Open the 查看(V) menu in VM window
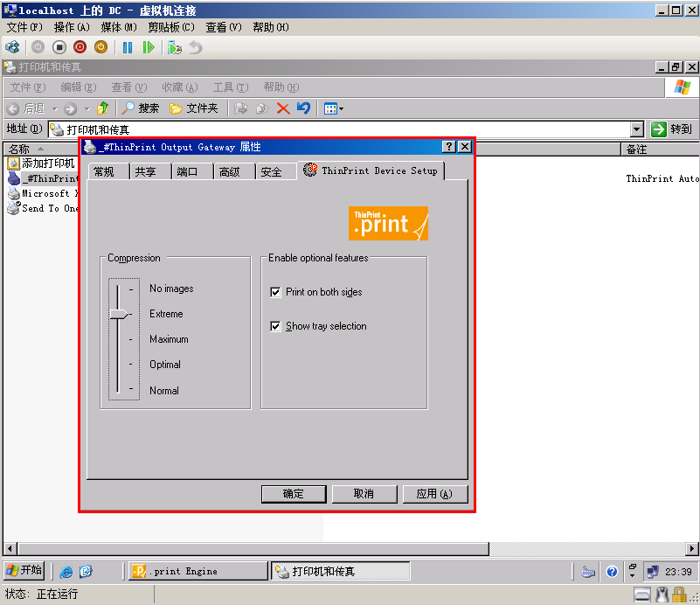 coord(224,27)
